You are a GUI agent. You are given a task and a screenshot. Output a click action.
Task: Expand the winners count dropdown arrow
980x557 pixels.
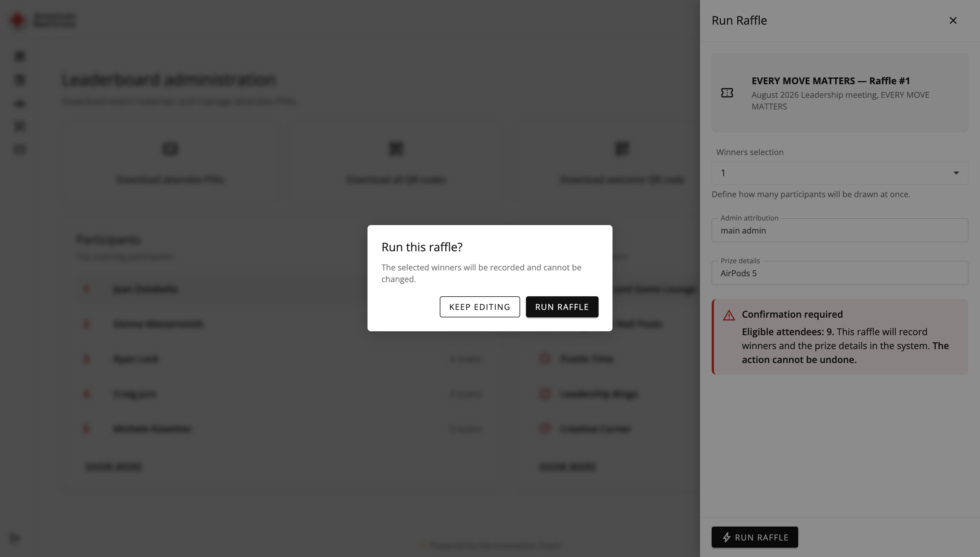tap(956, 173)
